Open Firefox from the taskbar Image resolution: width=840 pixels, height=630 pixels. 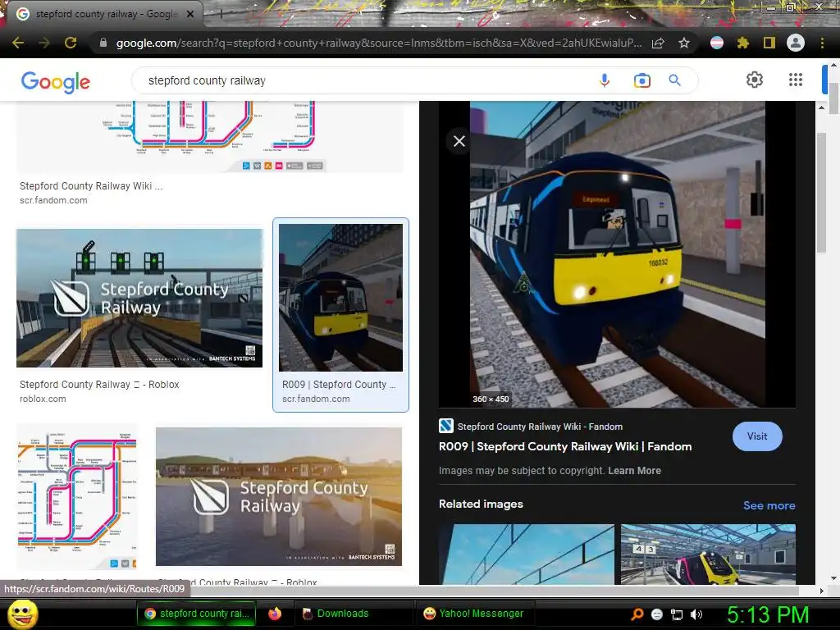click(x=275, y=614)
